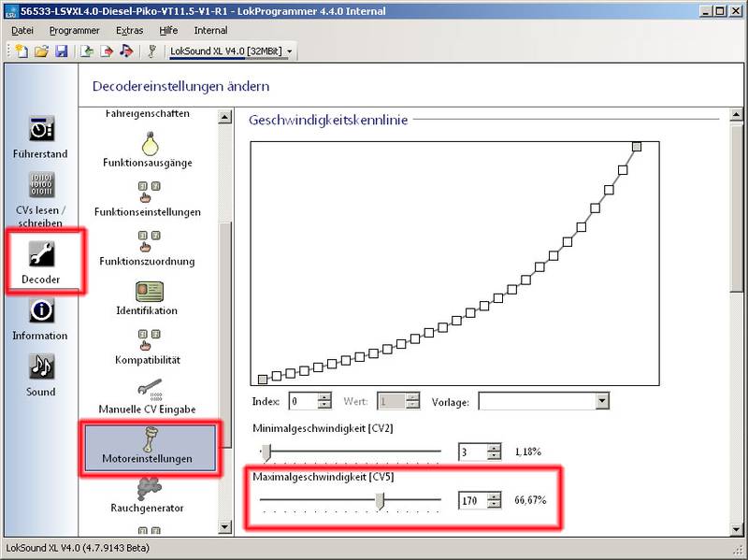Select Motoreinstellungen page

coord(151,448)
